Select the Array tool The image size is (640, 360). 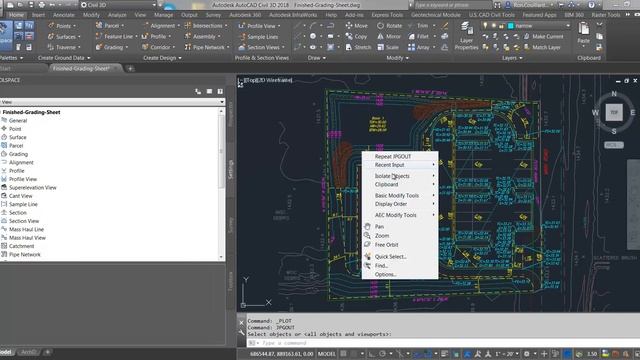[x=419, y=47]
